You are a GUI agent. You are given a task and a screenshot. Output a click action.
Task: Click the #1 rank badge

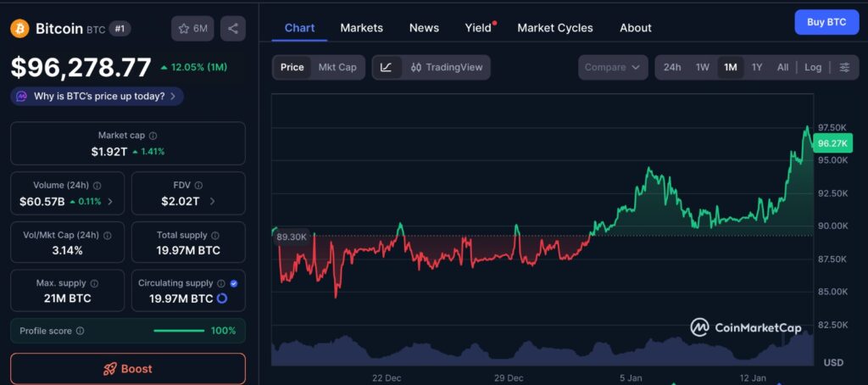(120, 29)
